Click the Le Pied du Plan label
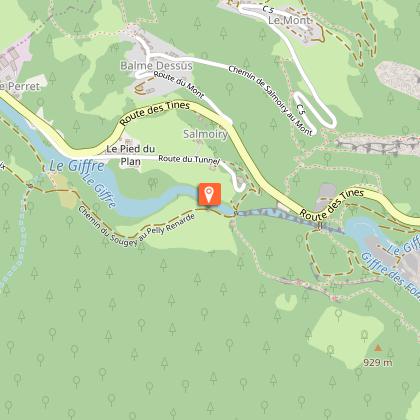The height and width of the screenshot is (420, 420). (x=131, y=155)
